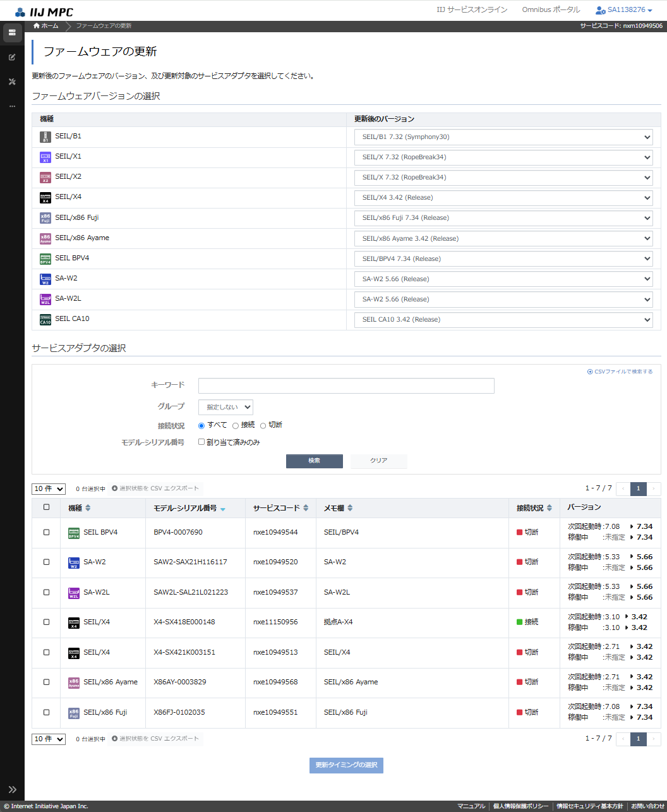
Task: Click Ayame icon in row X86AY-0003829
Action: (74, 682)
